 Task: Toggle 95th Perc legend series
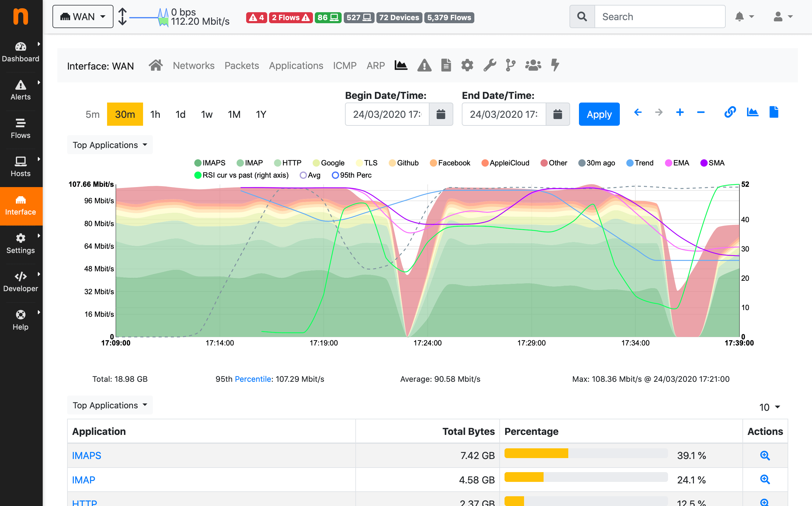pyautogui.click(x=351, y=175)
